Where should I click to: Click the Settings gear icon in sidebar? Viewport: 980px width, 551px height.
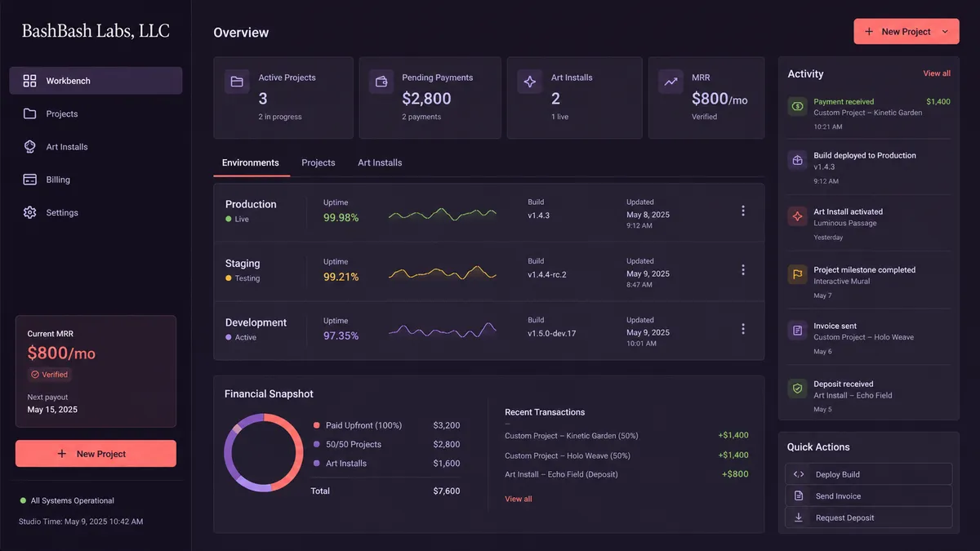[29, 212]
